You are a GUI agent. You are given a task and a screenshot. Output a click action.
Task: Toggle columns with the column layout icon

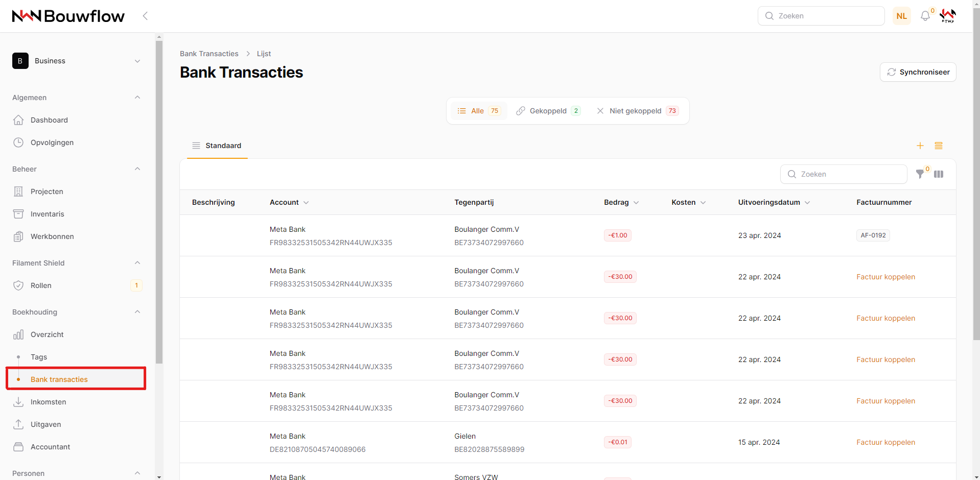(x=939, y=174)
